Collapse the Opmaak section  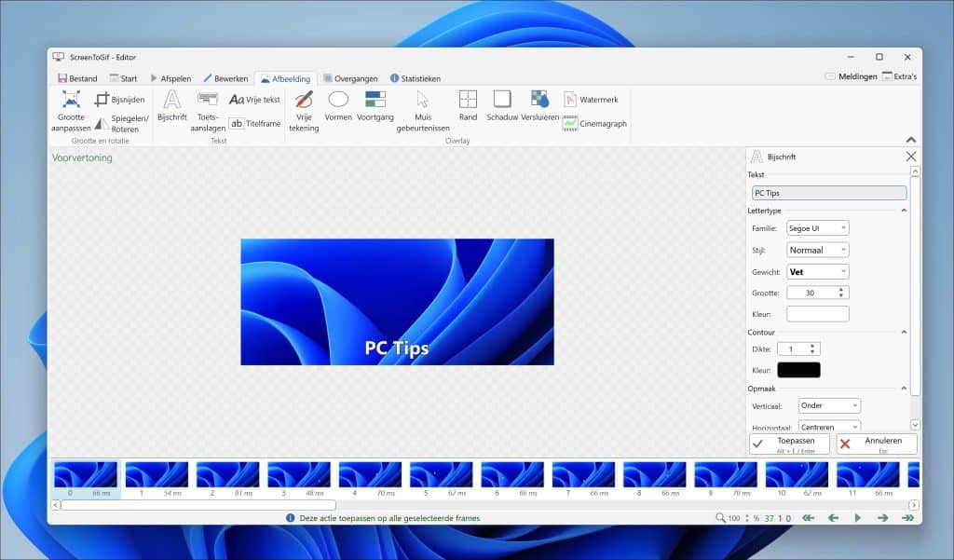904,389
